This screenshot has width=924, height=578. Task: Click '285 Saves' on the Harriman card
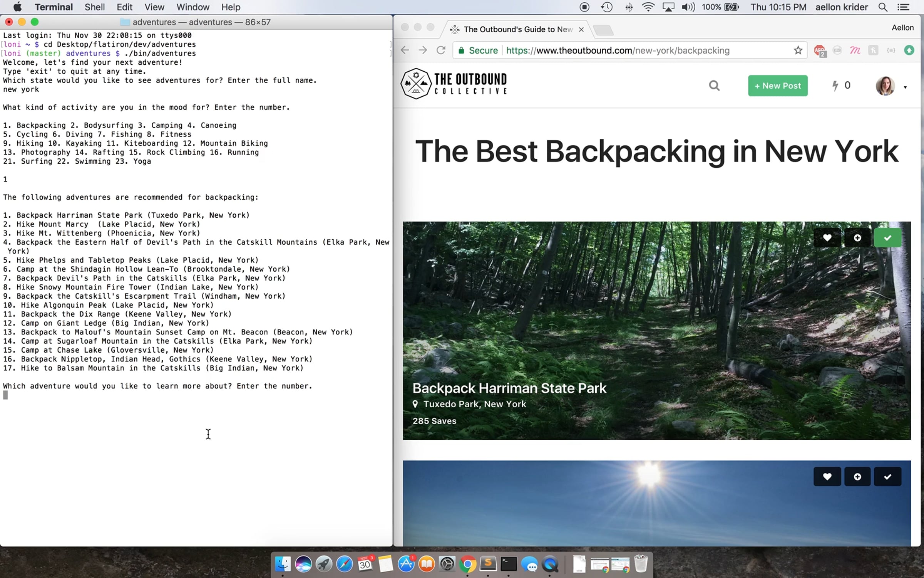click(x=434, y=421)
